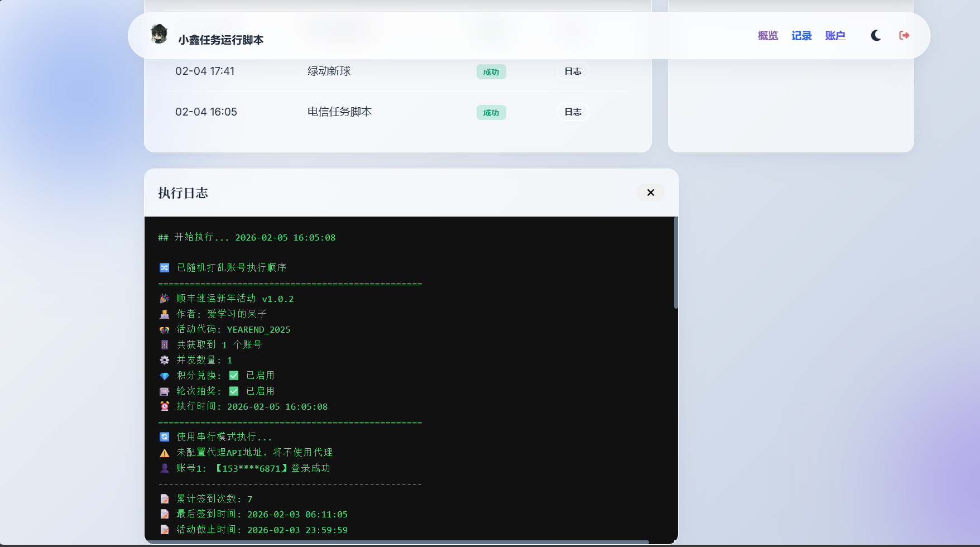Click the warning icon about missing proxy API
The height and width of the screenshot is (547, 980).
(x=164, y=452)
